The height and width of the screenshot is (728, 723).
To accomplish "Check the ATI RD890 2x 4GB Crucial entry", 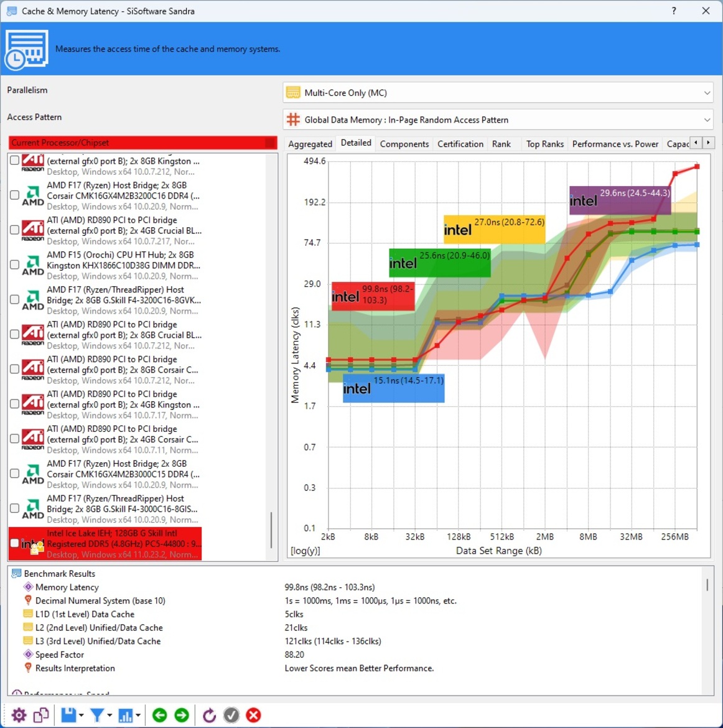I will point(14,230).
